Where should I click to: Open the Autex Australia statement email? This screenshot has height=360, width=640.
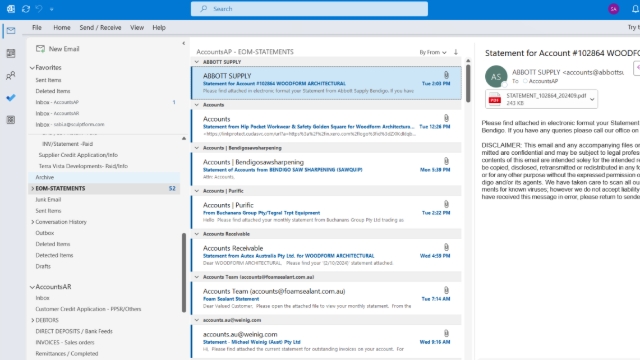pos(326,256)
